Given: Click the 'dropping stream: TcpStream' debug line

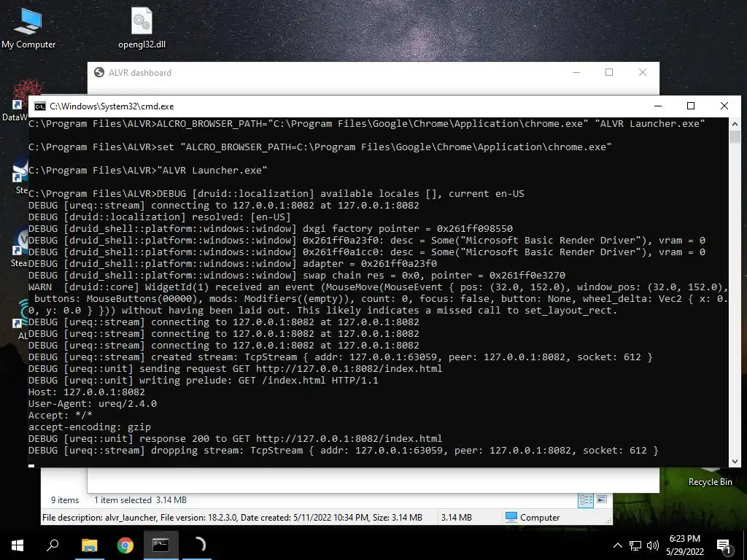Looking at the screenshot, I should [x=344, y=451].
